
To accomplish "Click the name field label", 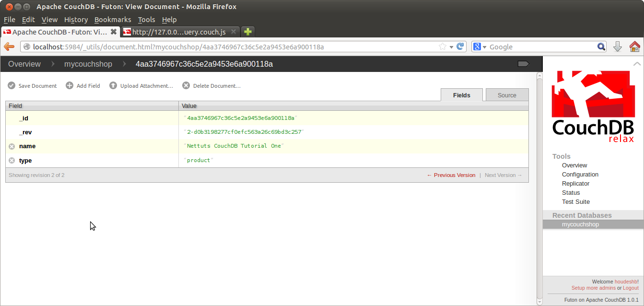I will click(27, 146).
